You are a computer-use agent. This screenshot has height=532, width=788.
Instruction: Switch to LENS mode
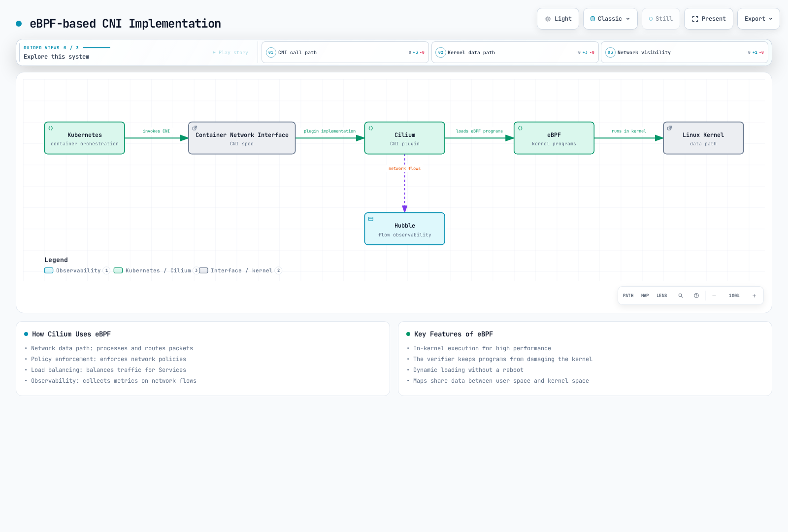pyautogui.click(x=661, y=296)
